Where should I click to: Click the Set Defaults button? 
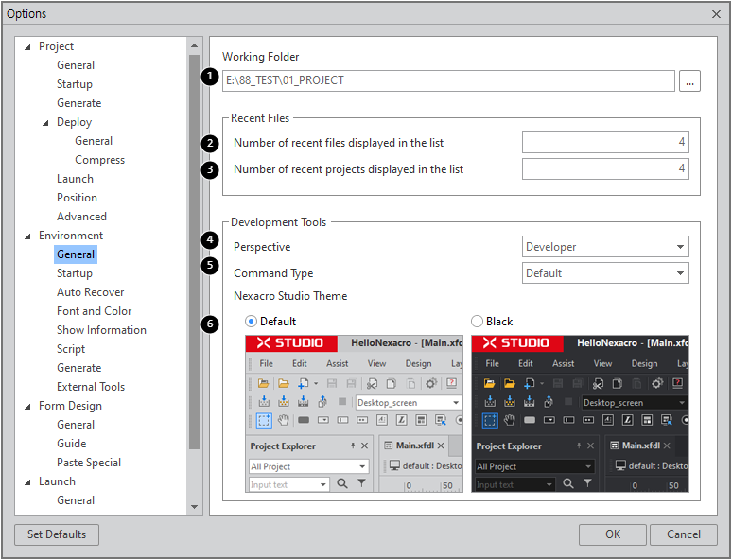[x=57, y=534]
